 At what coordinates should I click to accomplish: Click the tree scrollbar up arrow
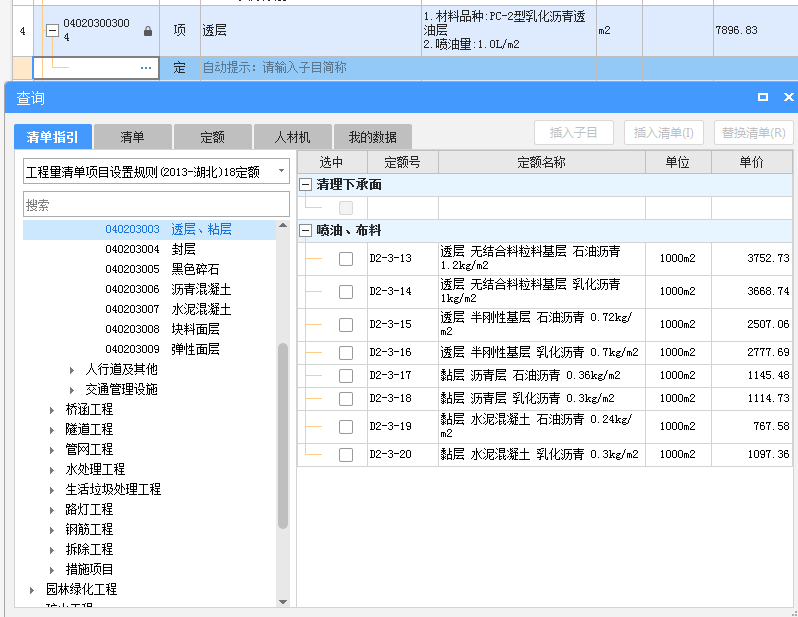click(283, 226)
